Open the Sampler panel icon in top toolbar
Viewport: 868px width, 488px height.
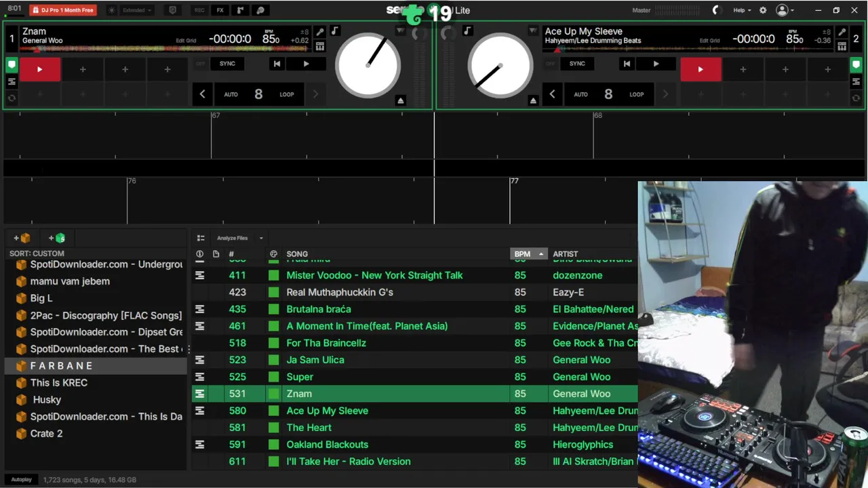[240, 10]
